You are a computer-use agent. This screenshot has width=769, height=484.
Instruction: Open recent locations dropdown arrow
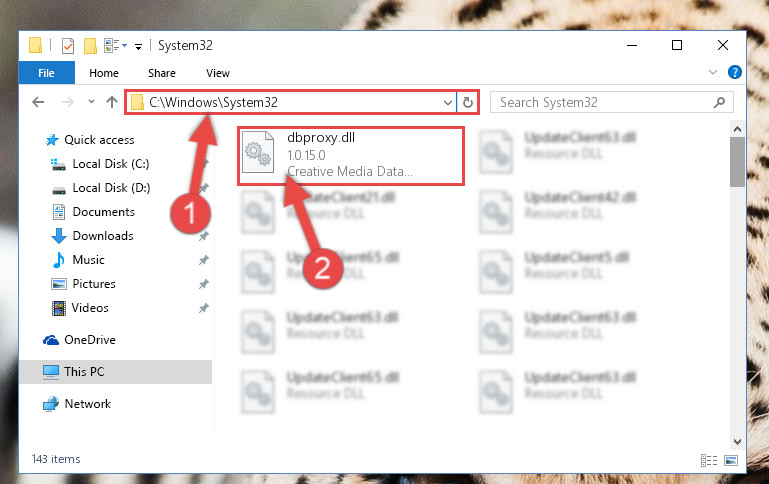pyautogui.click(x=91, y=102)
